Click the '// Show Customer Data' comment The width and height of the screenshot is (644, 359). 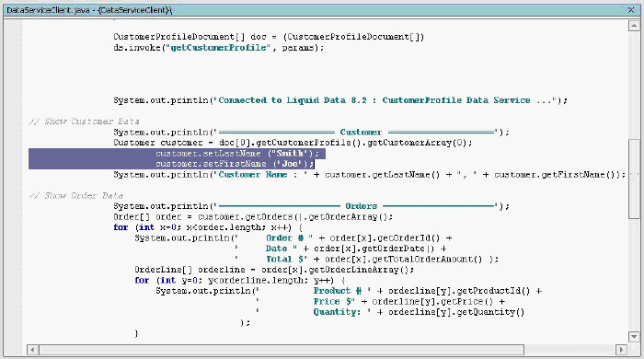[x=85, y=122]
